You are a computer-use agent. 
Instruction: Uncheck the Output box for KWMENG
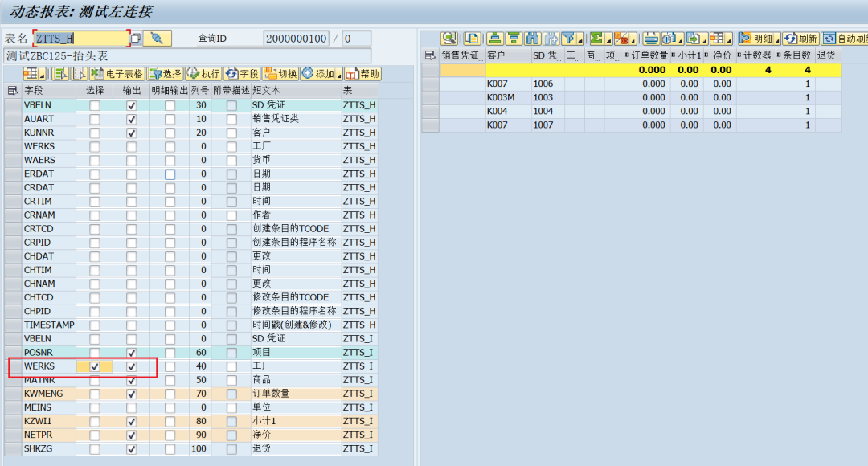131,394
